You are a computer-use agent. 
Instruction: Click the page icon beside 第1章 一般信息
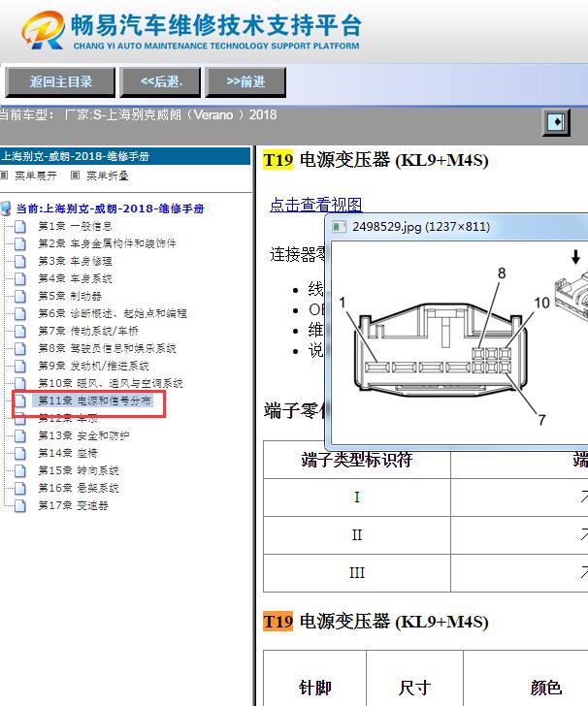pos(19,226)
